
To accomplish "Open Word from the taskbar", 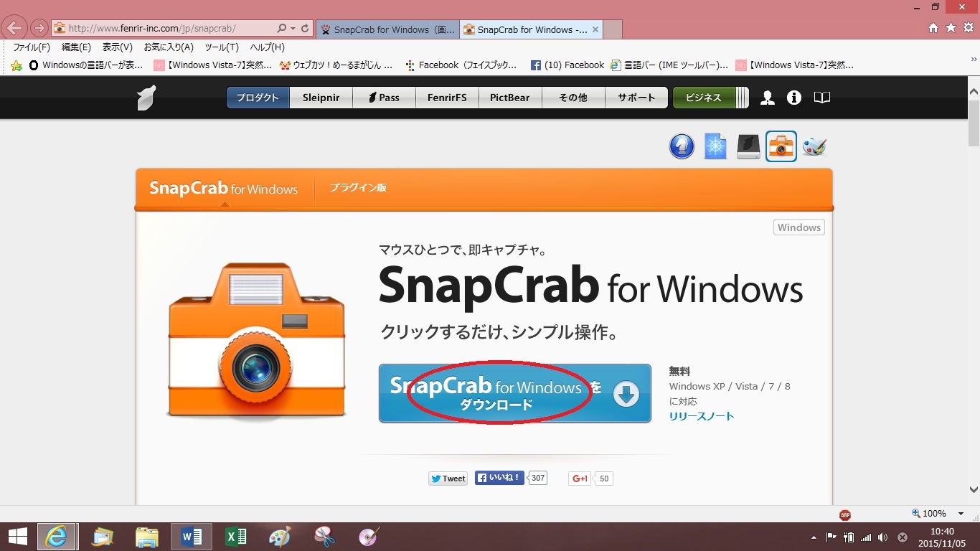I will click(x=192, y=537).
